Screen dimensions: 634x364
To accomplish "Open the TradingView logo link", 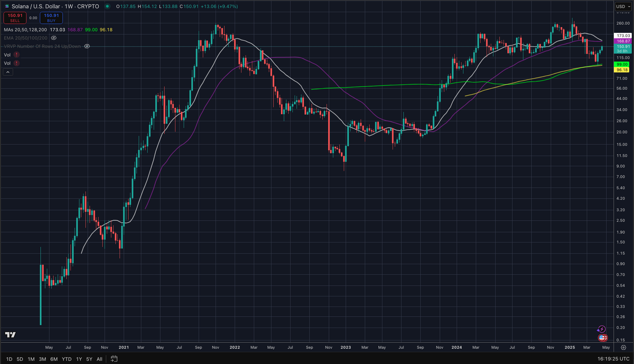I will [10, 335].
